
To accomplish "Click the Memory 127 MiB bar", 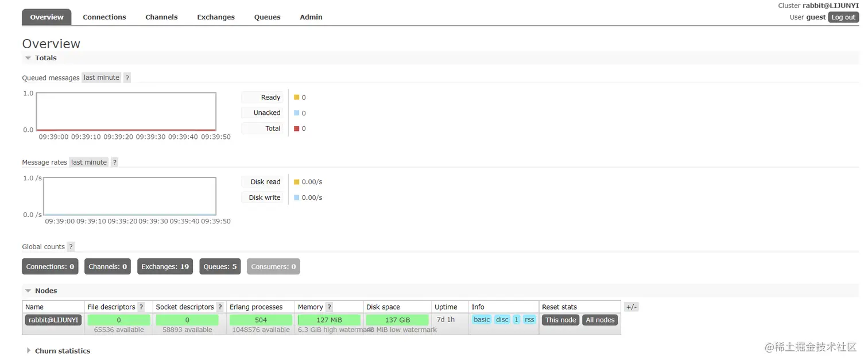I will tap(329, 320).
